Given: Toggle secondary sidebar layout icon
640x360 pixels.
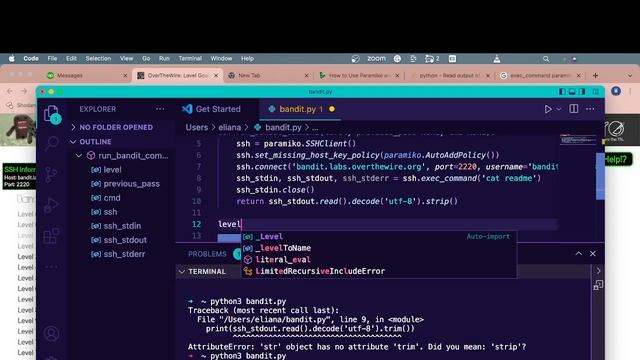Looking at the screenshot, I should coord(582,92).
